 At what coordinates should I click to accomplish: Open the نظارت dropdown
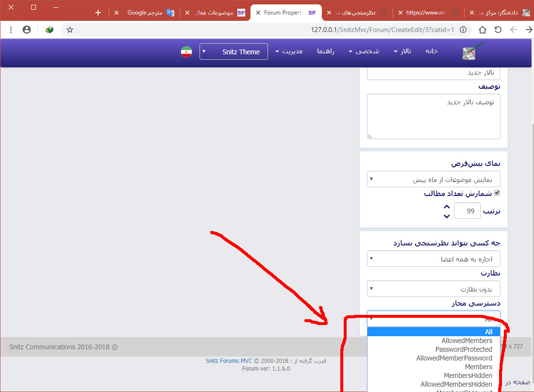434,290
